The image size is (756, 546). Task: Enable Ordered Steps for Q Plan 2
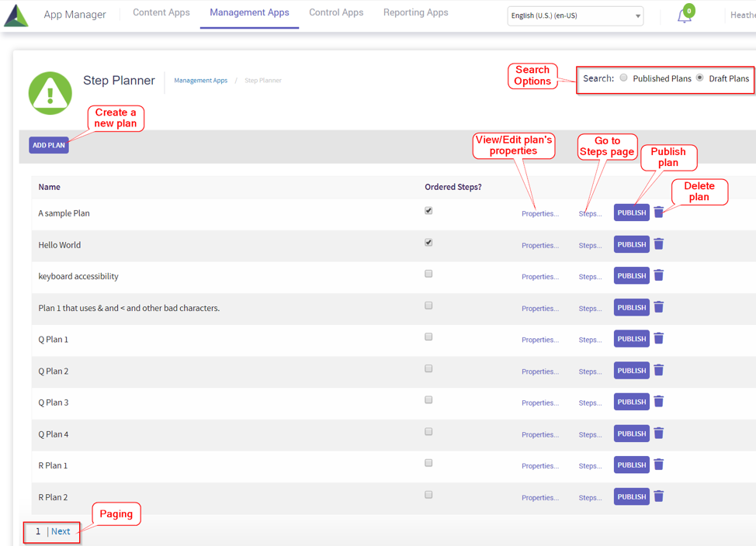(428, 369)
